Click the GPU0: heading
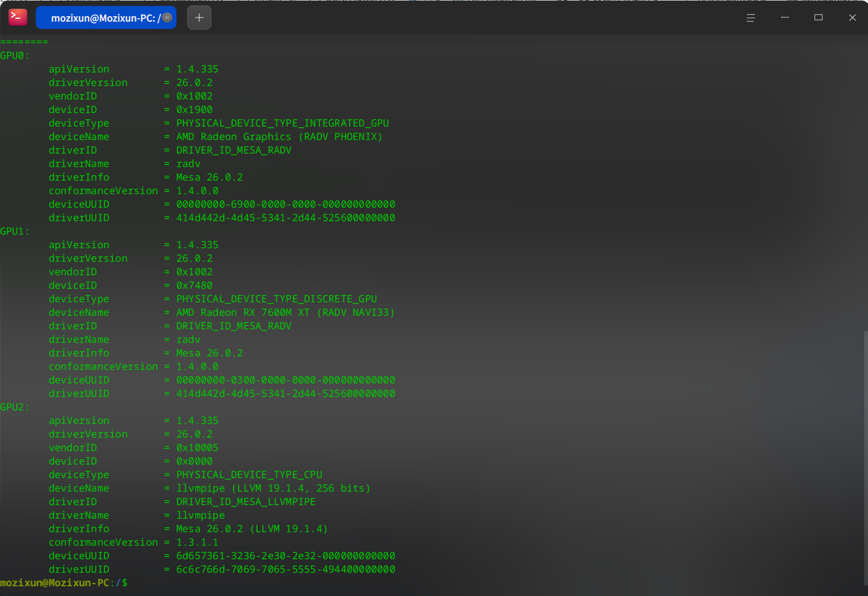Viewport: 868px width, 596px height. click(x=15, y=56)
